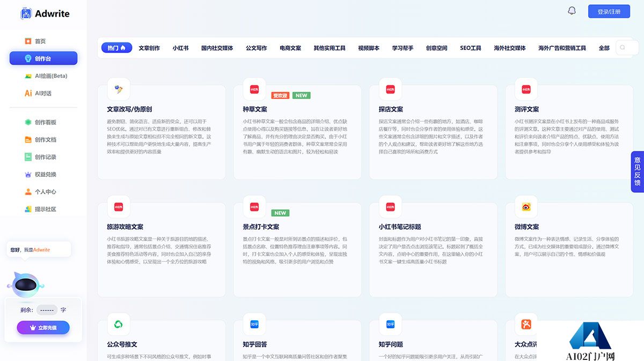Screen dimensions: 644x361
Task: Click the 提示社区 icon
Action: point(28,209)
